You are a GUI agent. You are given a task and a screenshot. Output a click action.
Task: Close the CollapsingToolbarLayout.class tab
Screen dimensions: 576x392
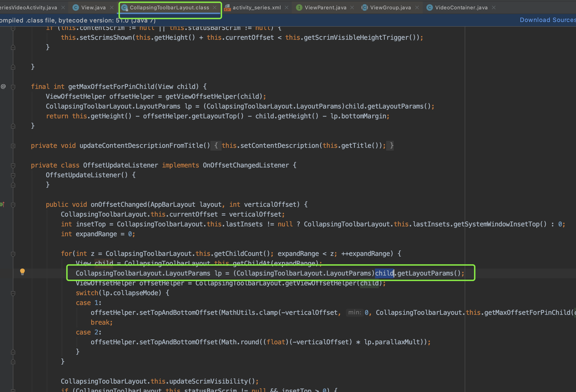(215, 8)
